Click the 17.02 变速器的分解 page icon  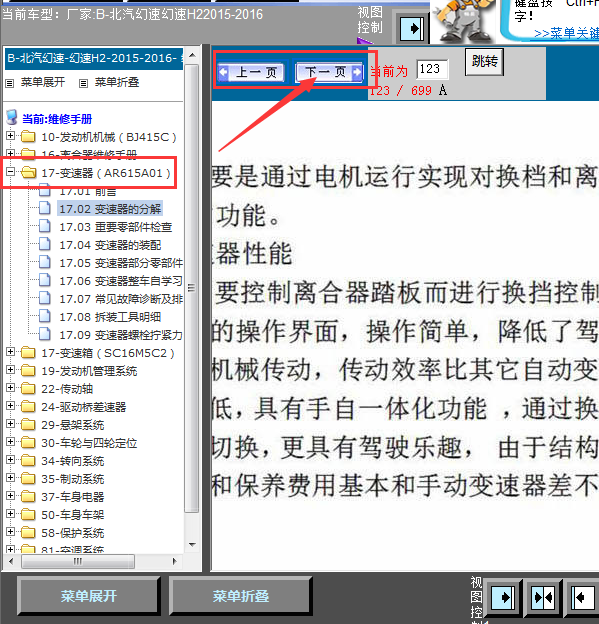pos(45,208)
